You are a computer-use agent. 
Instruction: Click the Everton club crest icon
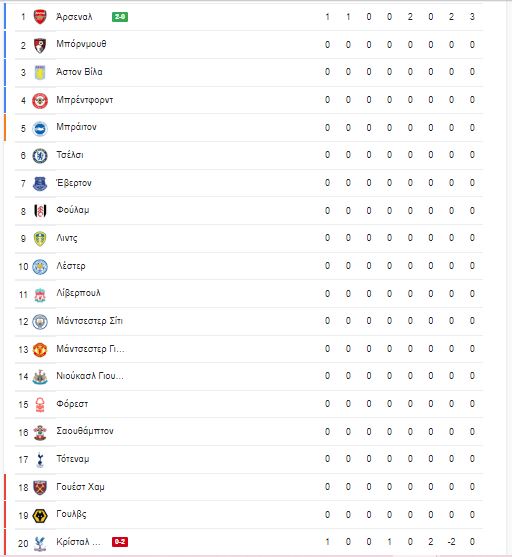[x=40, y=183]
